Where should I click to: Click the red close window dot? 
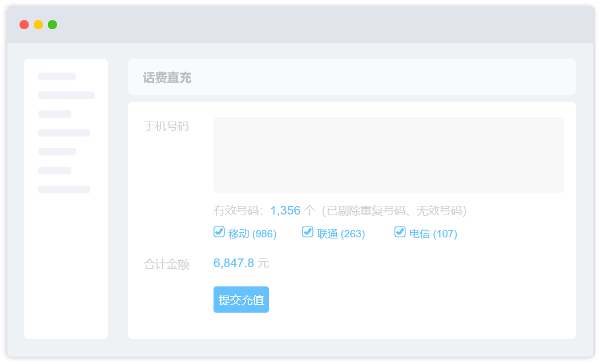(24, 25)
